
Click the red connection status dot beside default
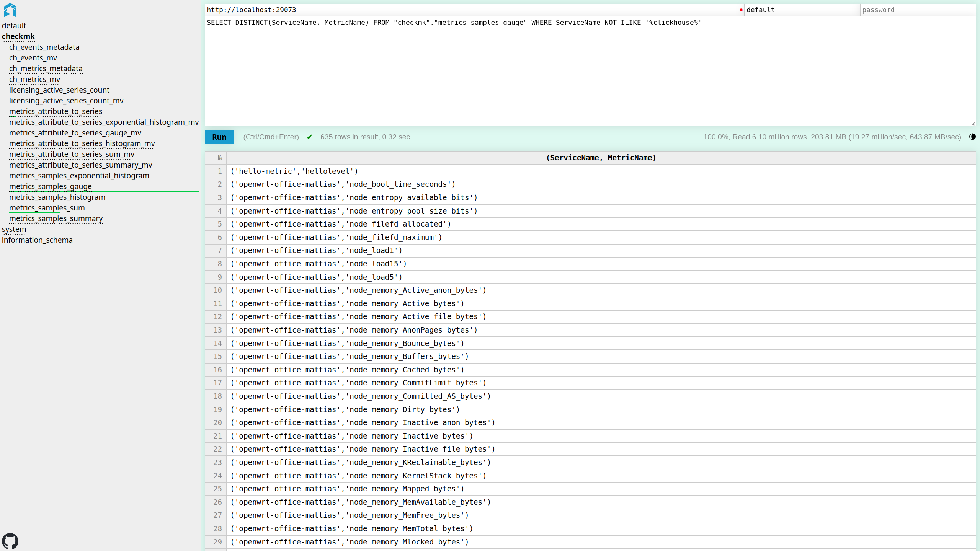tap(741, 10)
